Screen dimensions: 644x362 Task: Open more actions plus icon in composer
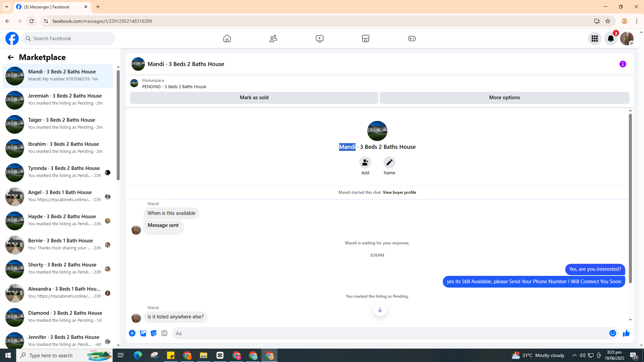(x=132, y=333)
